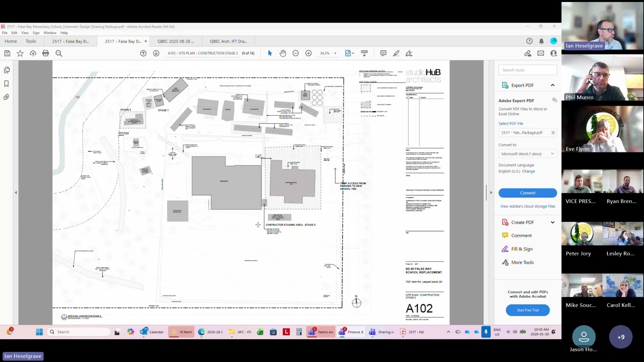Open the Sign menu

pos(36,33)
